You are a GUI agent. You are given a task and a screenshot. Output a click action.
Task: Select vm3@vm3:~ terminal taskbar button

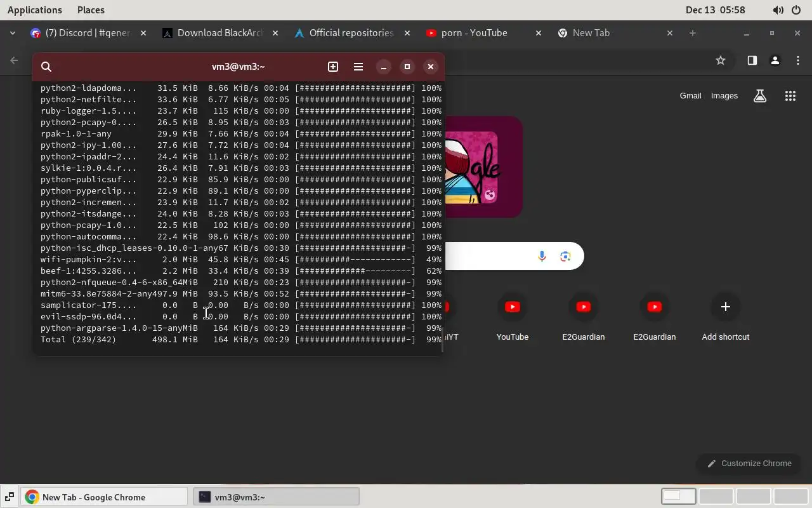pos(277,497)
